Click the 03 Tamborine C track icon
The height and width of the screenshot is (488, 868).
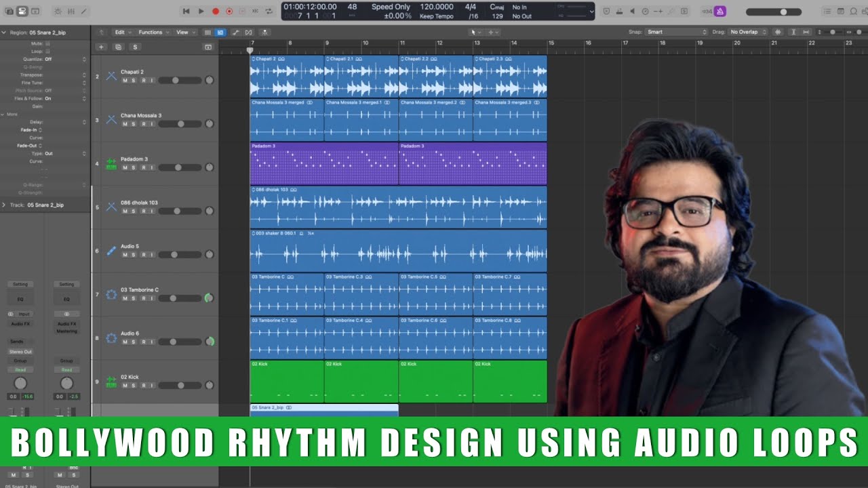[111, 294]
